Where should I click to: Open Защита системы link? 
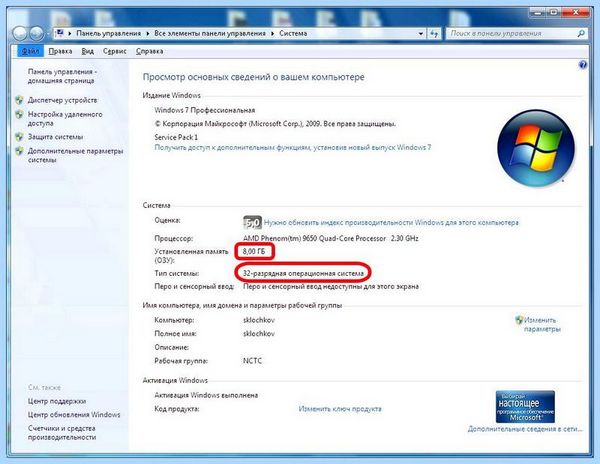(55, 137)
